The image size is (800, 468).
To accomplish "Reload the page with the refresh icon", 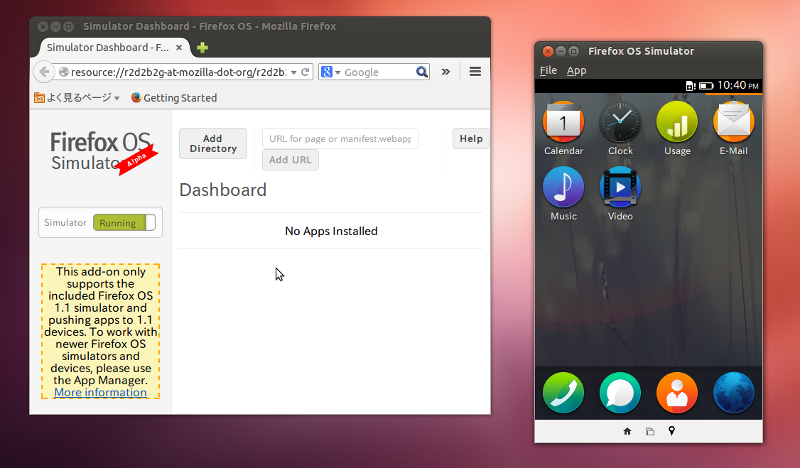I will pos(305,72).
